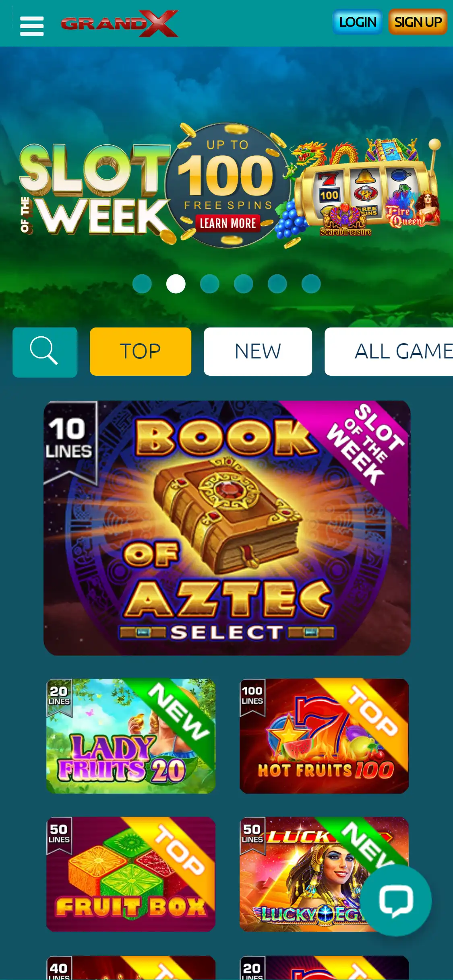Select the TOP games tab

coord(141,352)
